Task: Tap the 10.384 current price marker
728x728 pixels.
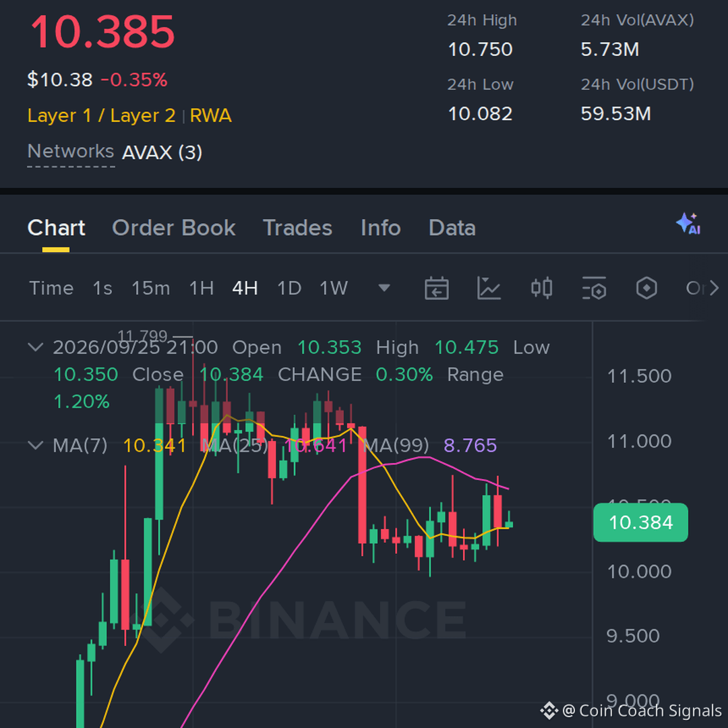Action: [x=641, y=522]
